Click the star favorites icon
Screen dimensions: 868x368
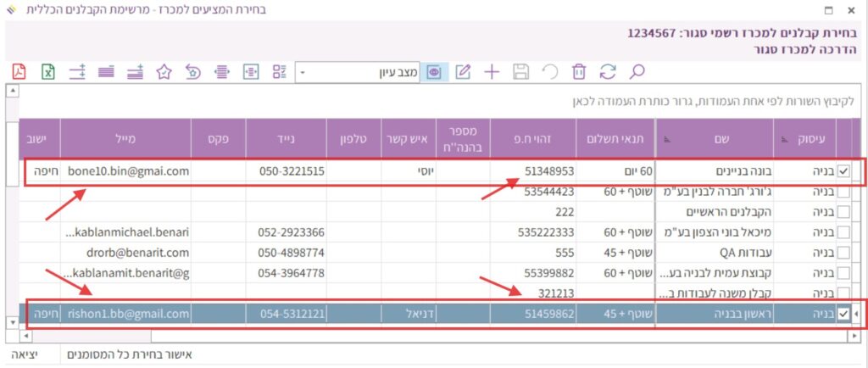[x=165, y=71]
